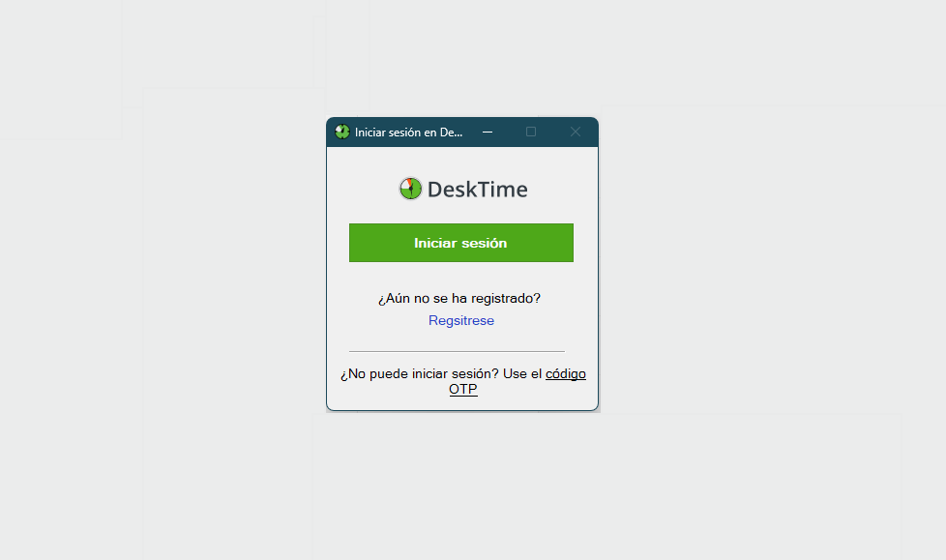Click the '¿No puede iniciar sesión?' question text

pos(419,373)
